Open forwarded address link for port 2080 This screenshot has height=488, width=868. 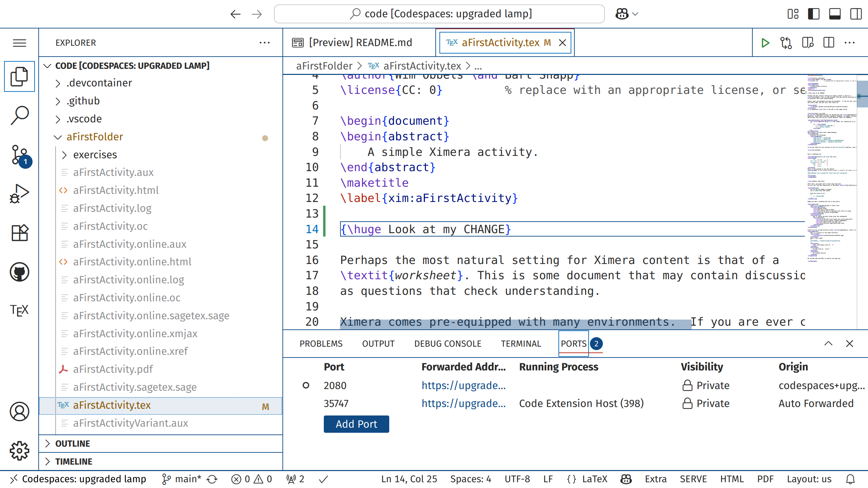(x=463, y=385)
